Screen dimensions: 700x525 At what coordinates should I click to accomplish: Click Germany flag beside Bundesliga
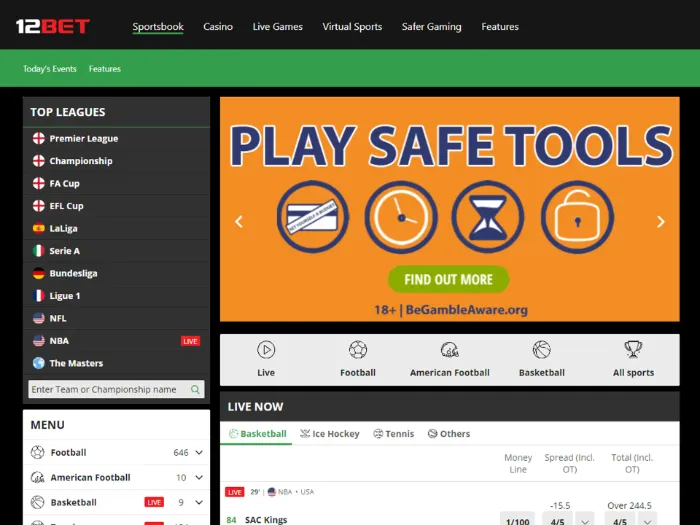(x=39, y=273)
